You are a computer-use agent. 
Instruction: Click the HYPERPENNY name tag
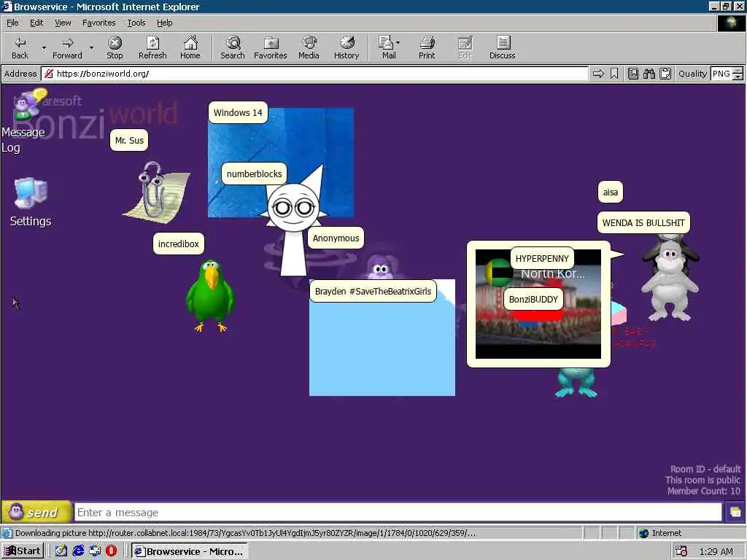542,259
